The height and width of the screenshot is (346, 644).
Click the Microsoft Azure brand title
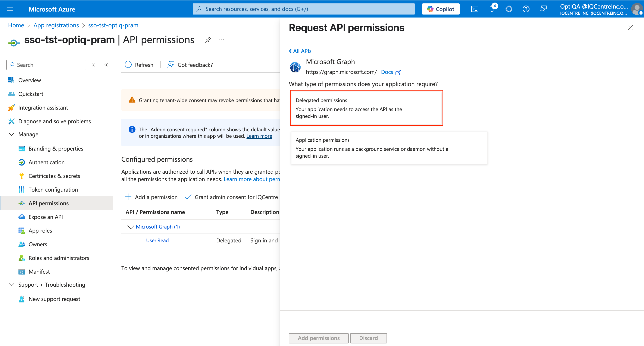point(52,9)
